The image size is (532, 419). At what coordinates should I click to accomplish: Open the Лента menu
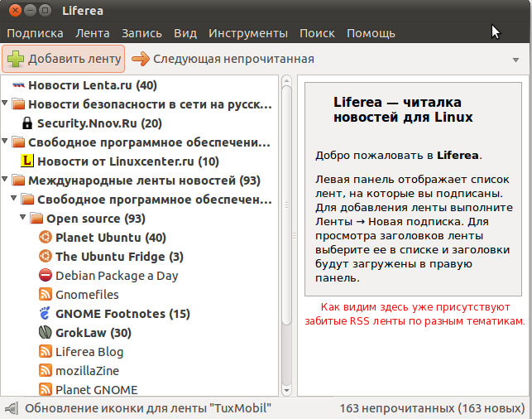[93, 33]
